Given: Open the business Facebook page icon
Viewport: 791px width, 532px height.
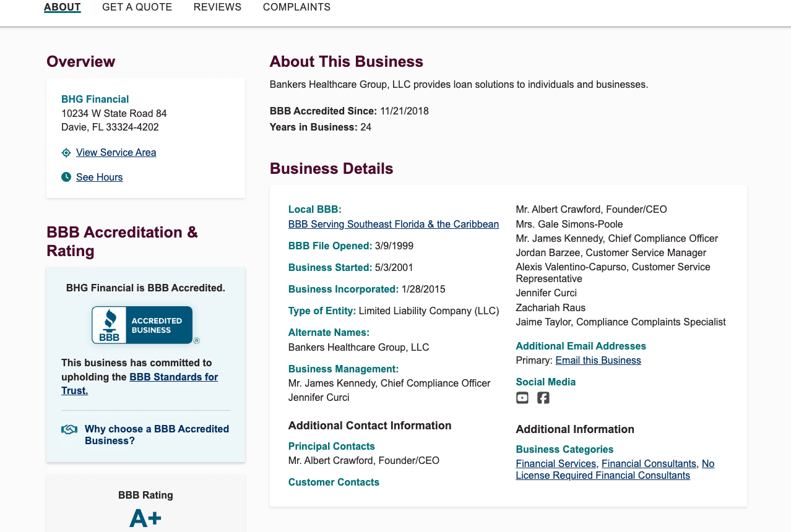Looking at the screenshot, I should coord(543,398).
